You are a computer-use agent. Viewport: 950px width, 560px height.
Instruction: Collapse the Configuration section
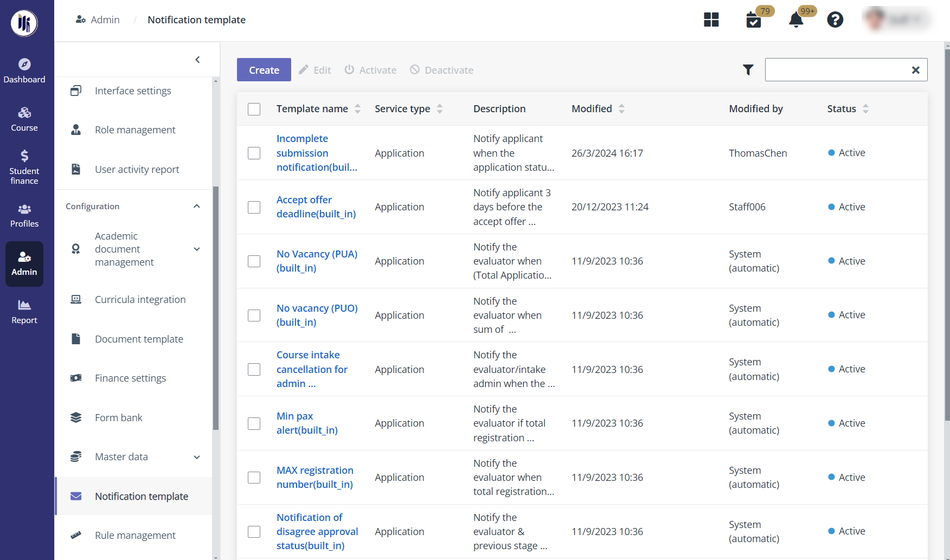(197, 206)
